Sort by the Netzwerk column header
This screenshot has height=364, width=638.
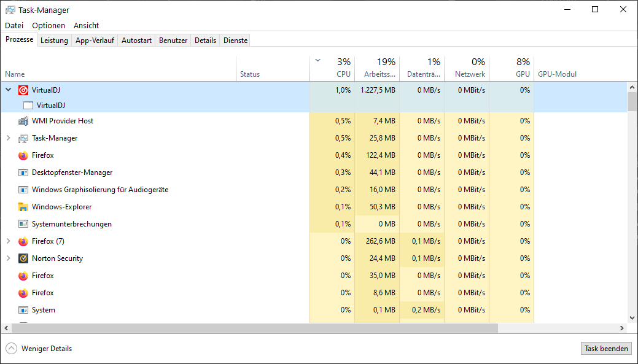click(x=467, y=68)
